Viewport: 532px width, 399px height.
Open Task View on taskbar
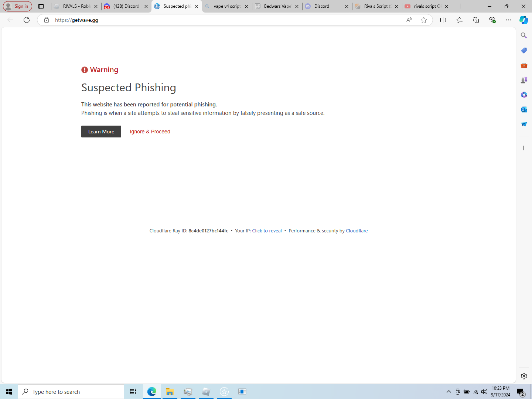tap(133, 392)
